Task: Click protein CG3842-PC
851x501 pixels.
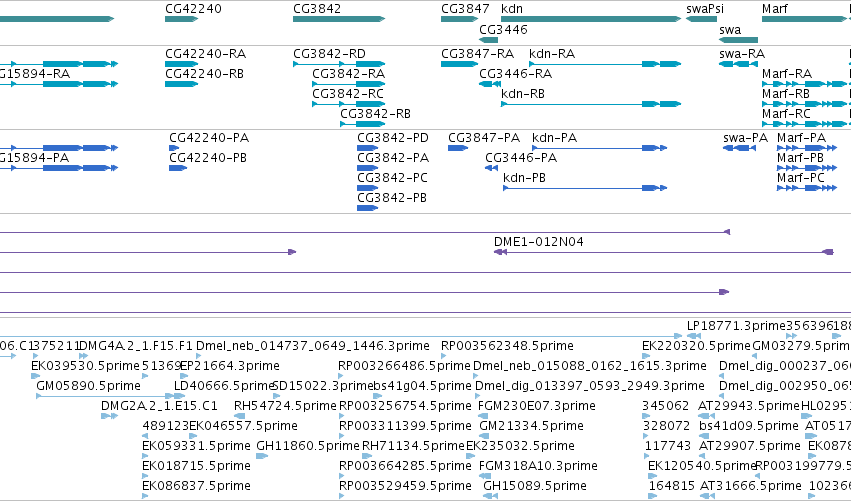Action: point(392,178)
